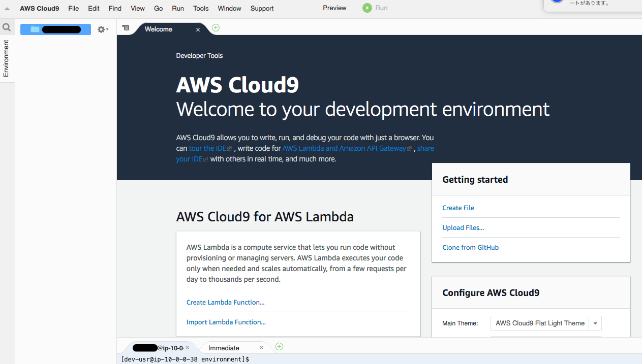Click the green Run icon in the toolbar
Viewport: 642px width, 364px height.
pos(366,8)
